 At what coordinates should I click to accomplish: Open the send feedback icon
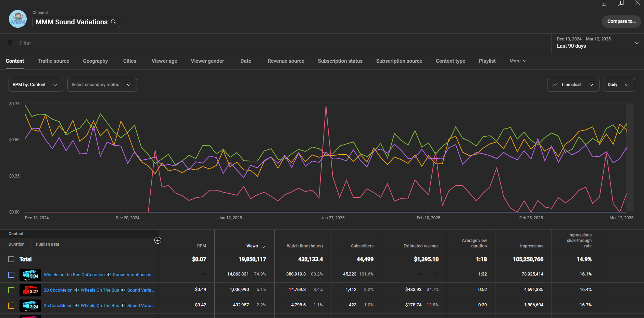620,3
